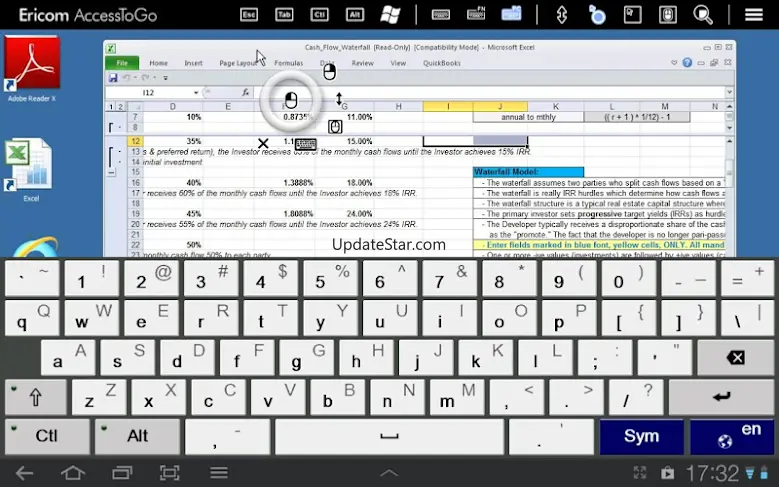Open Adobe Reader X desktop shortcut
This screenshot has width=779, height=487.
(x=32, y=69)
